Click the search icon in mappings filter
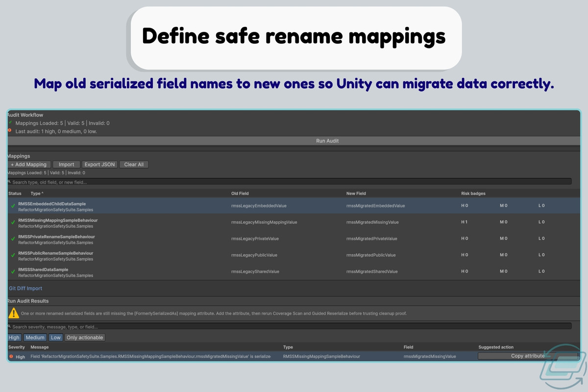 pos(9,181)
